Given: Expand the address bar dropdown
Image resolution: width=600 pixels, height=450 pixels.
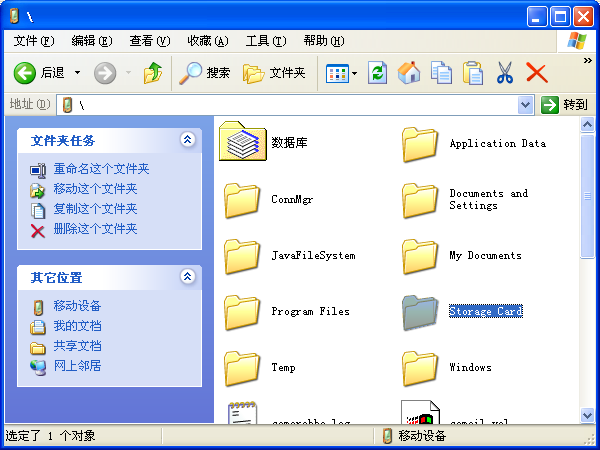Looking at the screenshot, I should [x=526, y=104].
